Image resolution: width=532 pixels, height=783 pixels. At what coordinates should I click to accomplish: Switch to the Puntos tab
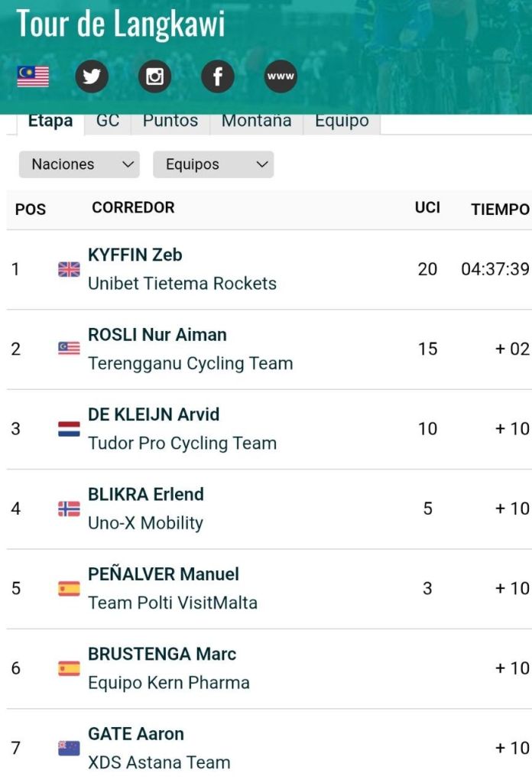pyautogui.click(x=170, y=122)
